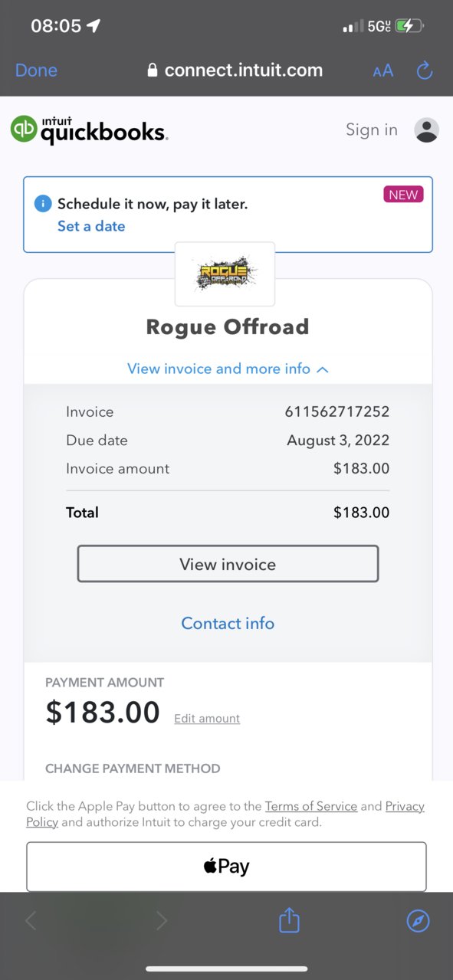The width and height of the screenshot is (453, 980).
Task: Click Edit amount link
Action: [x=207, y=719]
